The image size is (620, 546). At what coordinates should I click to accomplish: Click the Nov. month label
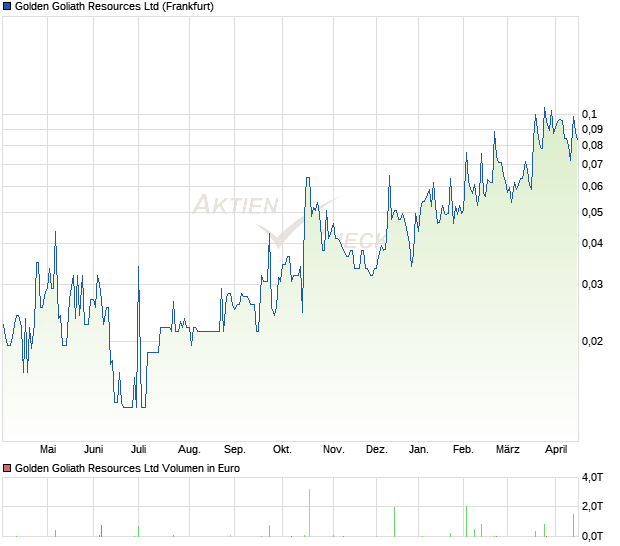click(334, 450)
